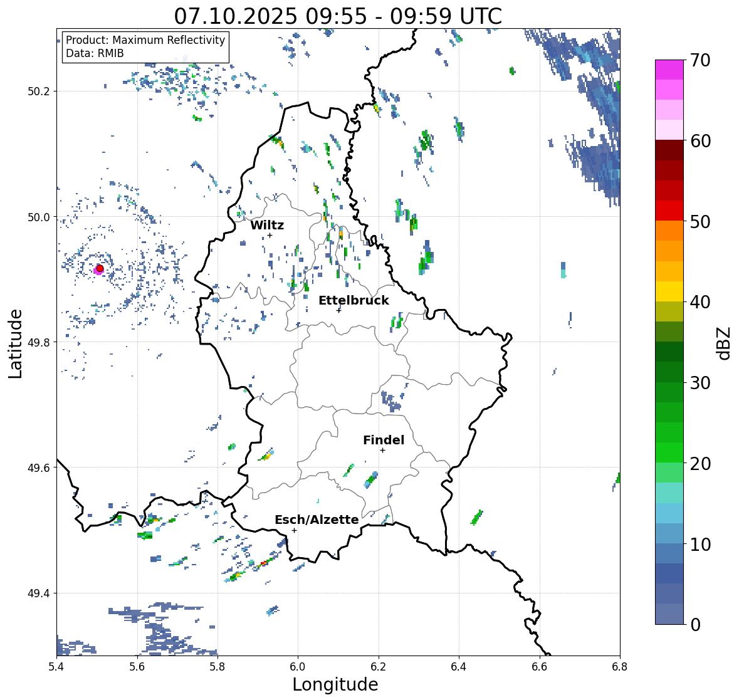Click colorbar tick label 70

coord(700,60)
